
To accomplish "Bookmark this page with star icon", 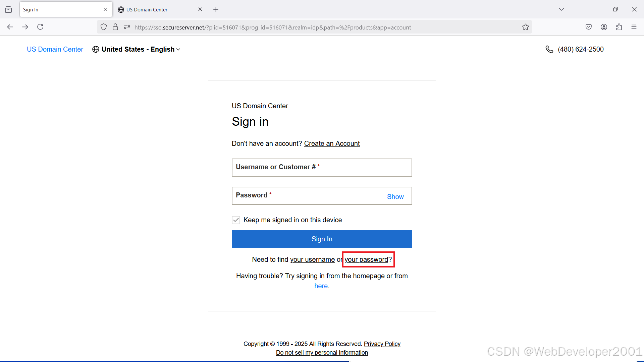I will coord(525,27).
